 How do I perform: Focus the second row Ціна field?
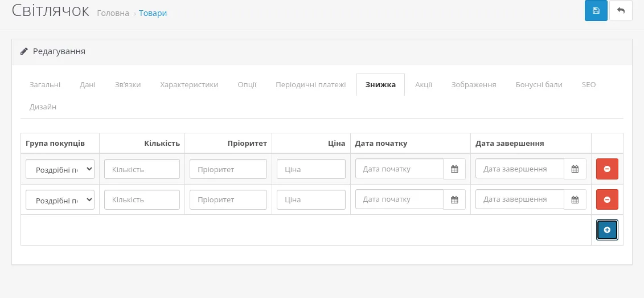(x=311, y=199)
